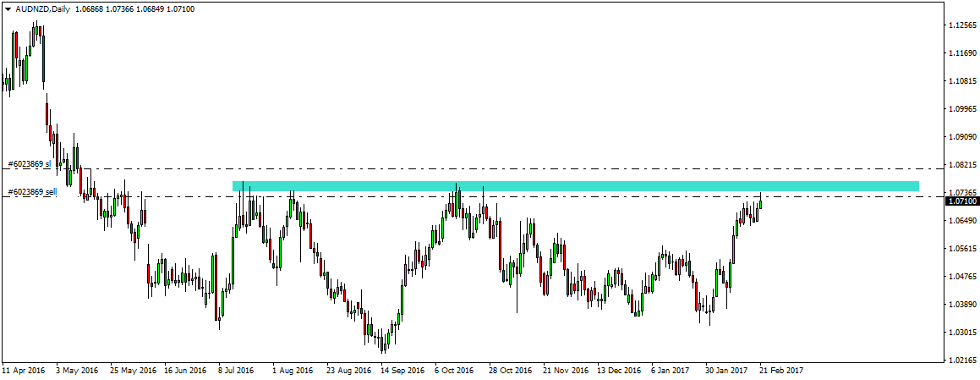
Task: Click price scale value 1.03890
Action: pos(962,304)
